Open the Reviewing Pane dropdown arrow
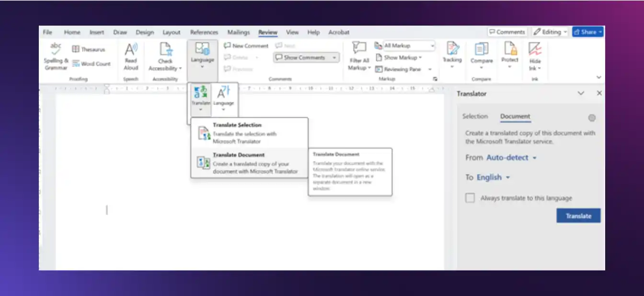The image size is (644, 296). tap(430, 69)
